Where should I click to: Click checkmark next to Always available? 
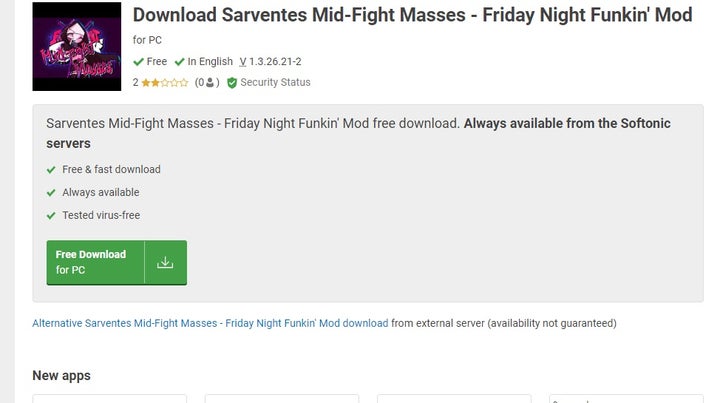click(x=51, y=193)
